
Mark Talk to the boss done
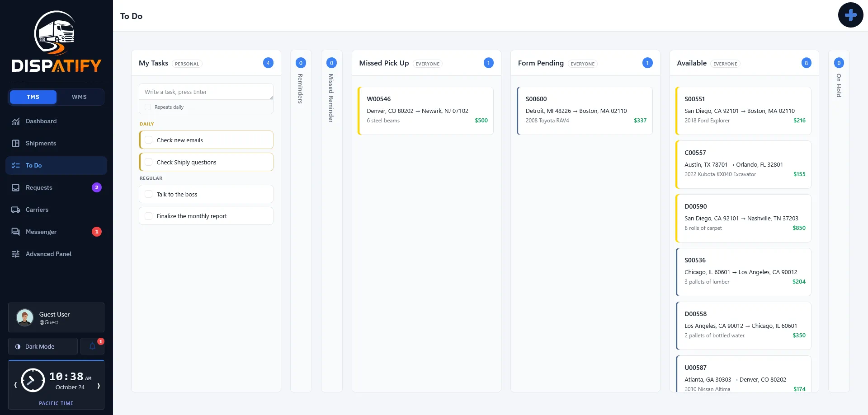pyautogui.click(x=148, y=194)
